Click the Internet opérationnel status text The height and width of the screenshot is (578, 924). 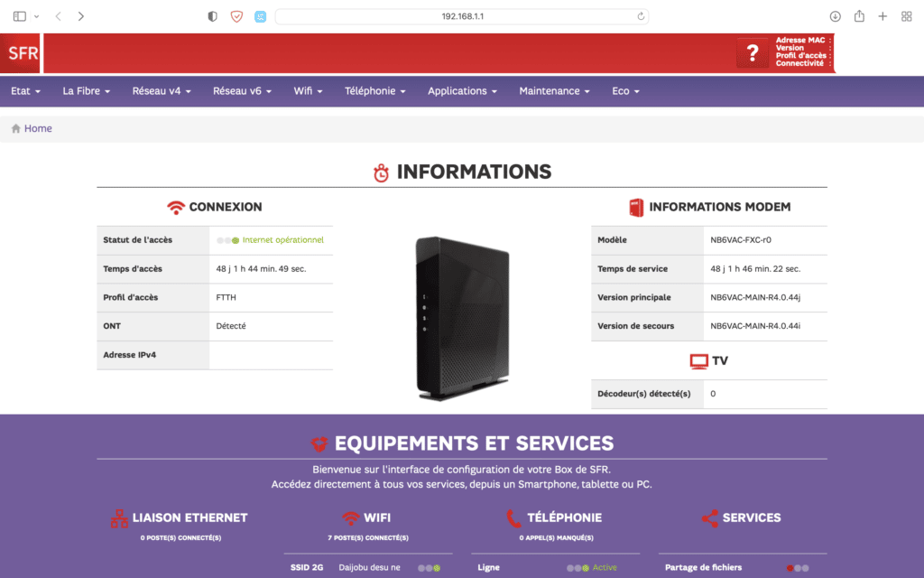tap(282, 240)
